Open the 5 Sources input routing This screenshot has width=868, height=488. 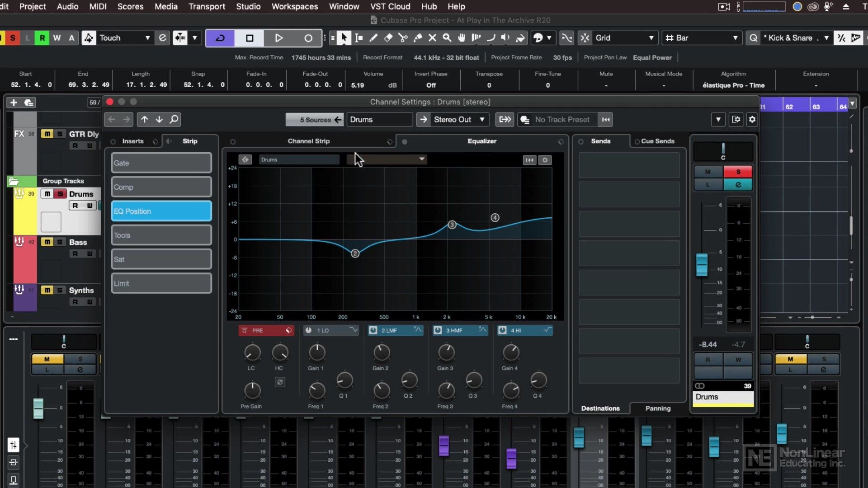point(315,119)
